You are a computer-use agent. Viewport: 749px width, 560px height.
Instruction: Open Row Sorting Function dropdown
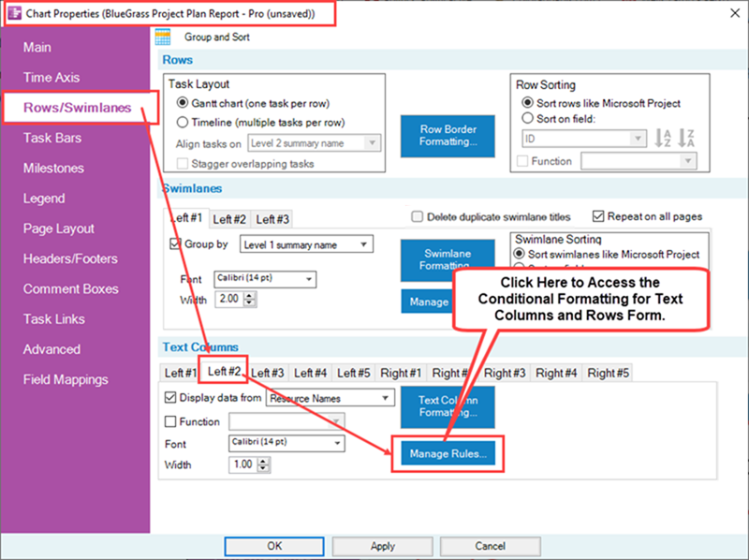click(639, 161)
